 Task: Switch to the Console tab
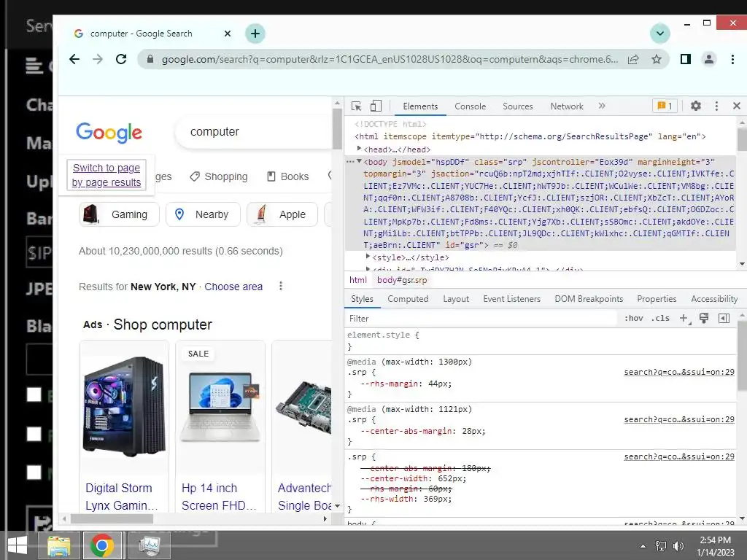(x=471, y=106)
